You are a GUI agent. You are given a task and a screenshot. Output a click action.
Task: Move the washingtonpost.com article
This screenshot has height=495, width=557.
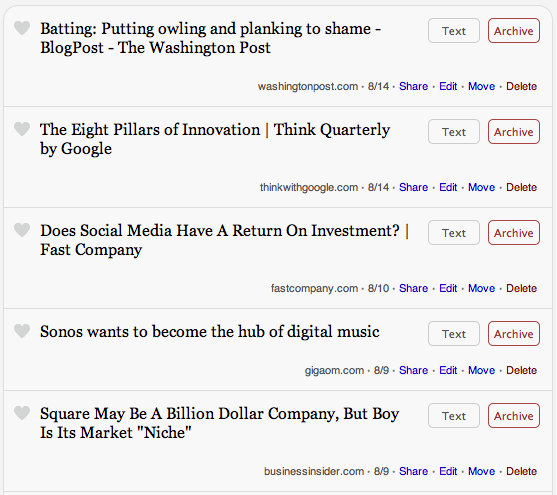481,86
